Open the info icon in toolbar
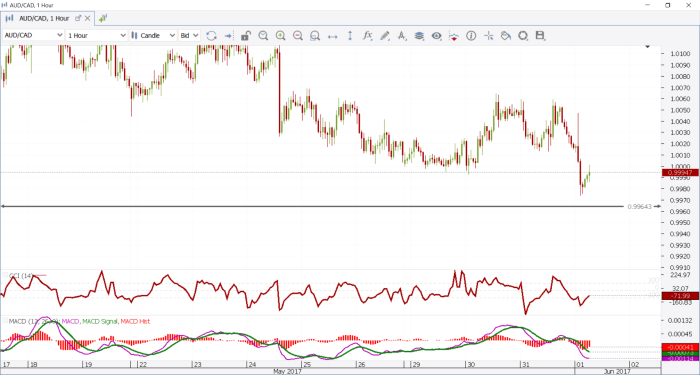The height and width of the screenshot is (375, 700). pos(471,36)
